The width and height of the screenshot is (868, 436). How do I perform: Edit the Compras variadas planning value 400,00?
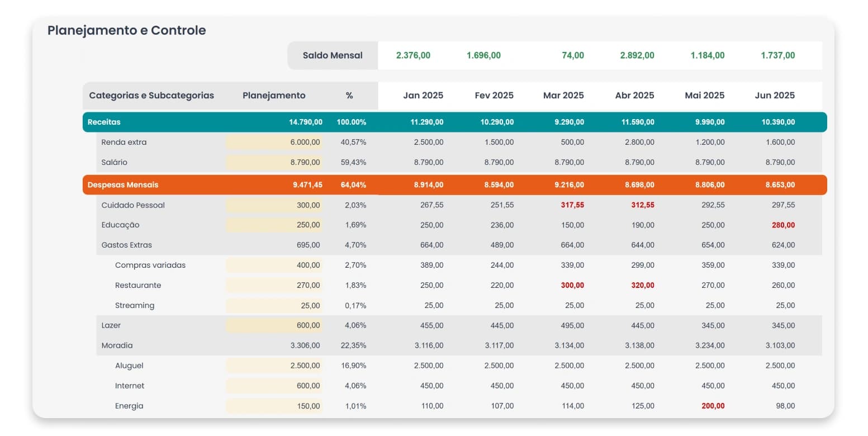tap(274, 265)
